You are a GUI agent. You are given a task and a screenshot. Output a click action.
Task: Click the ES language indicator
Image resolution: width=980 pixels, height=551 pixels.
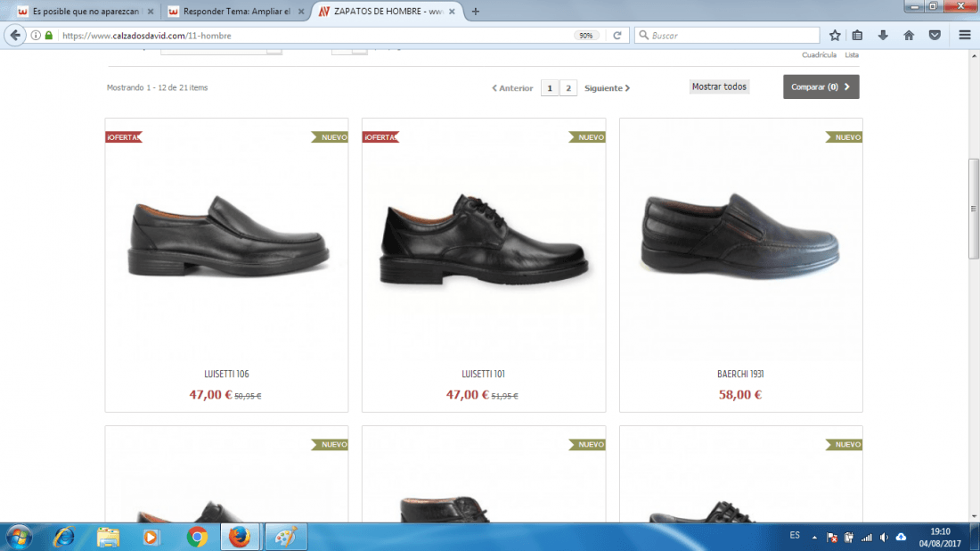tap(795, 535)
